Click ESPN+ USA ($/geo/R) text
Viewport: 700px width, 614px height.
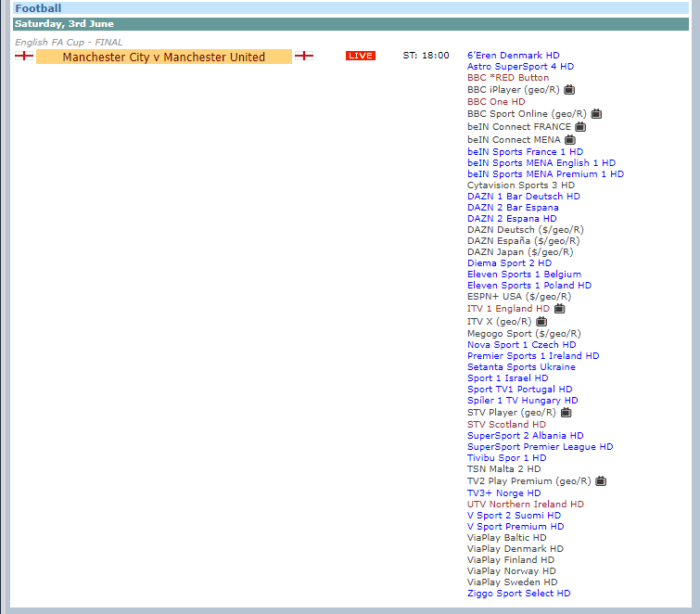519,297
